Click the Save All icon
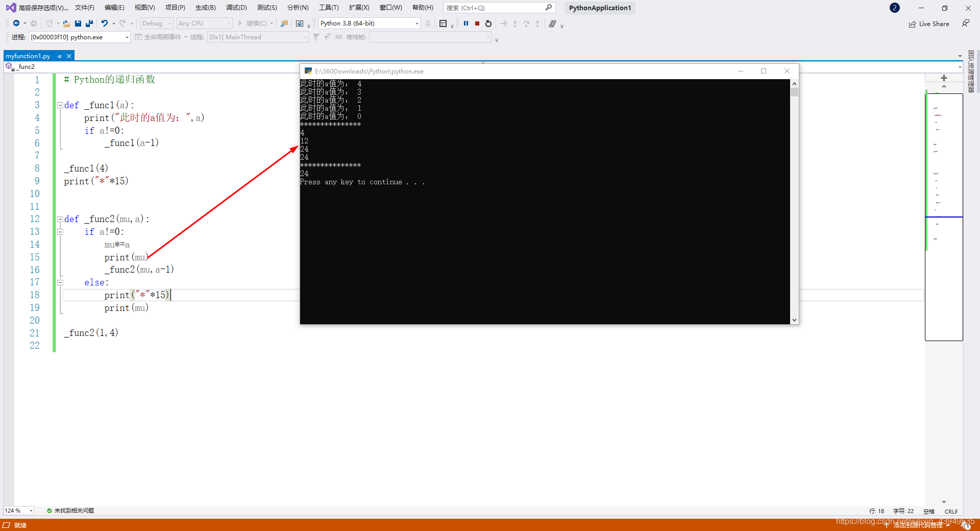This screenshot has width=980, height=531. [x=89, y=23]
